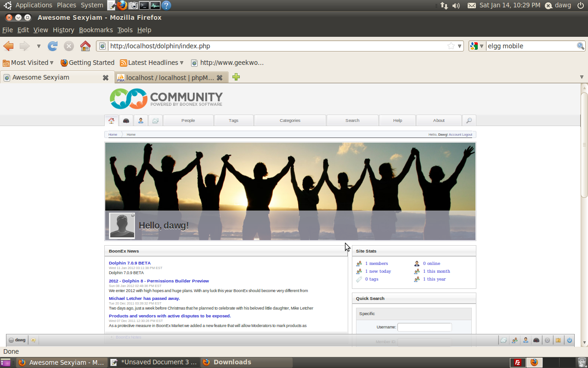Bookmark this page using the star icon
588x368 pixels.
point(451,46)
